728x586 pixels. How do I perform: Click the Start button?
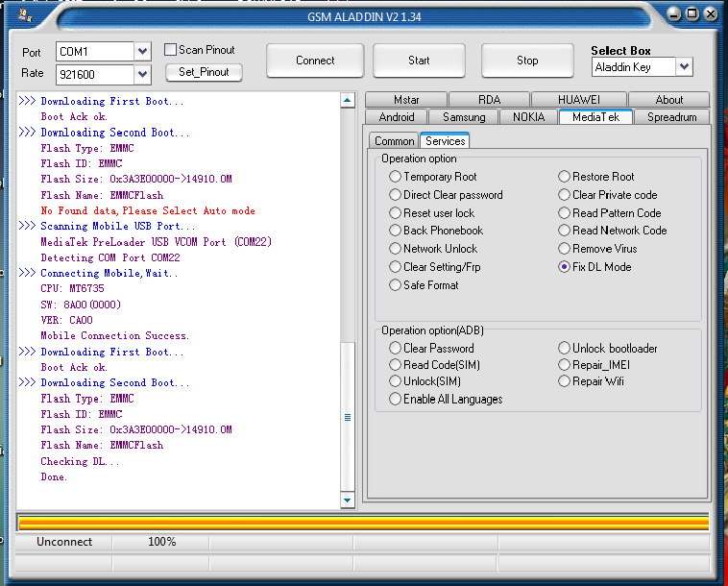point(419,61)
